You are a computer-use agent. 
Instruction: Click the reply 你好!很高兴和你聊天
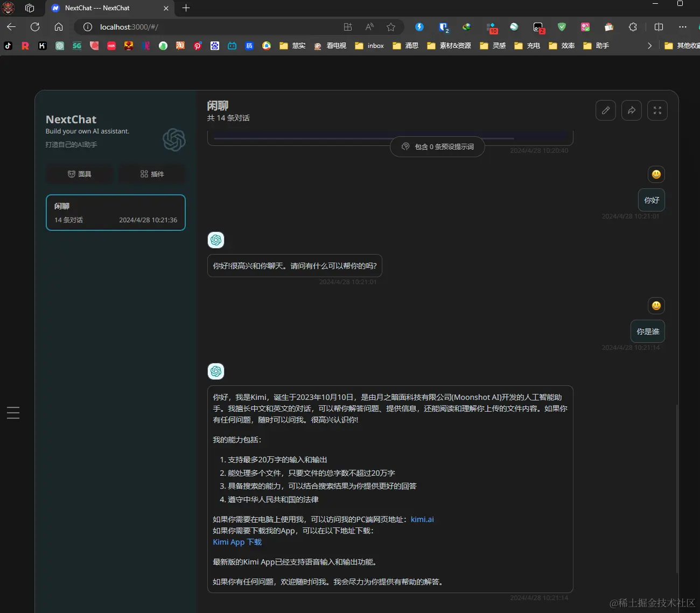click(295, 266)
